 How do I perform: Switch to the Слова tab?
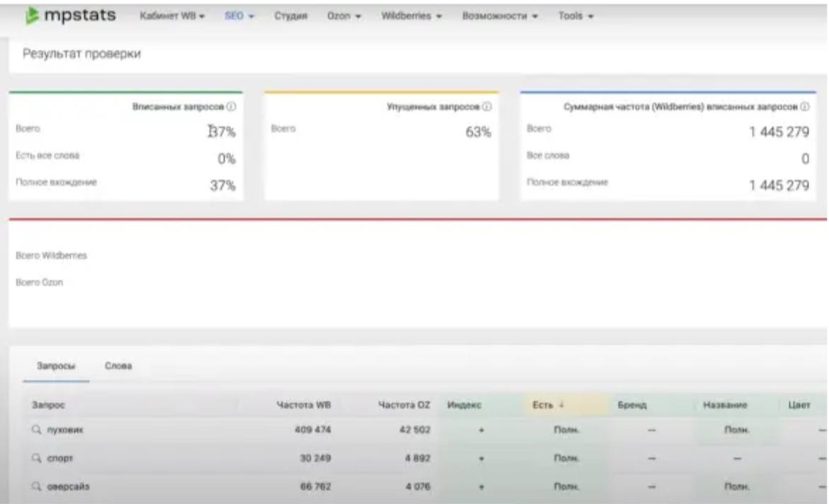click(x=118, y=365)
